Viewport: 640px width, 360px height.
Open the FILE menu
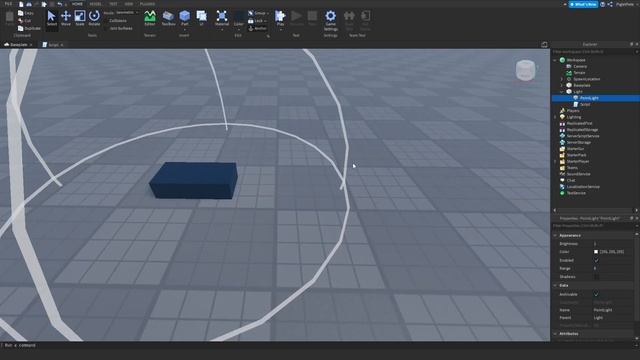tap(8, 4)
